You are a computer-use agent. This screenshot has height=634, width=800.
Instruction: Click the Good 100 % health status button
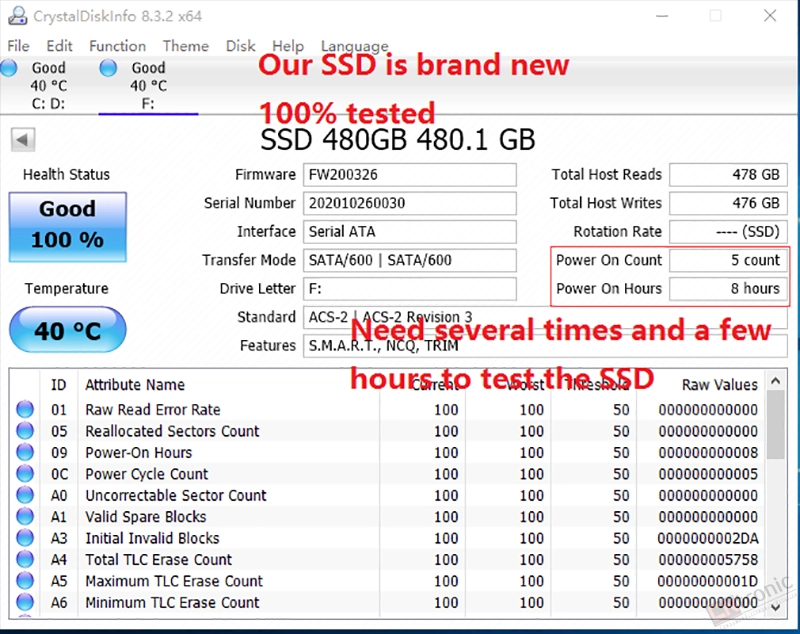pyautogui.click(x=67, y=227)
